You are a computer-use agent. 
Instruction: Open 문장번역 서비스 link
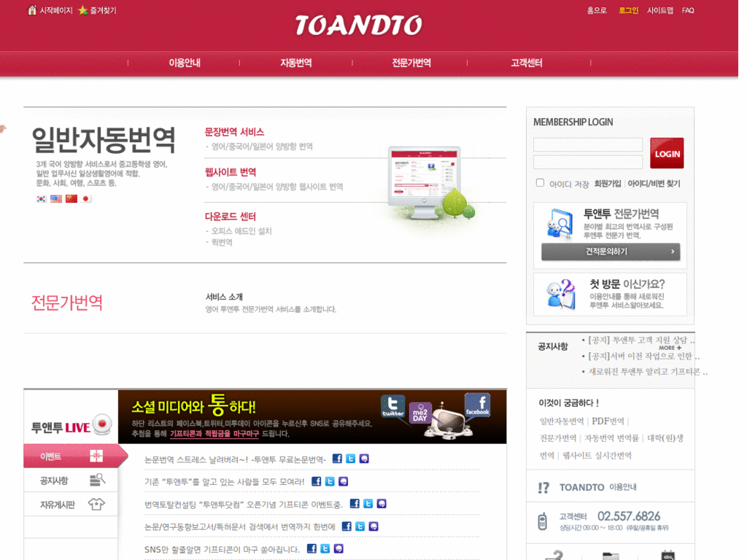pos(234,132)
